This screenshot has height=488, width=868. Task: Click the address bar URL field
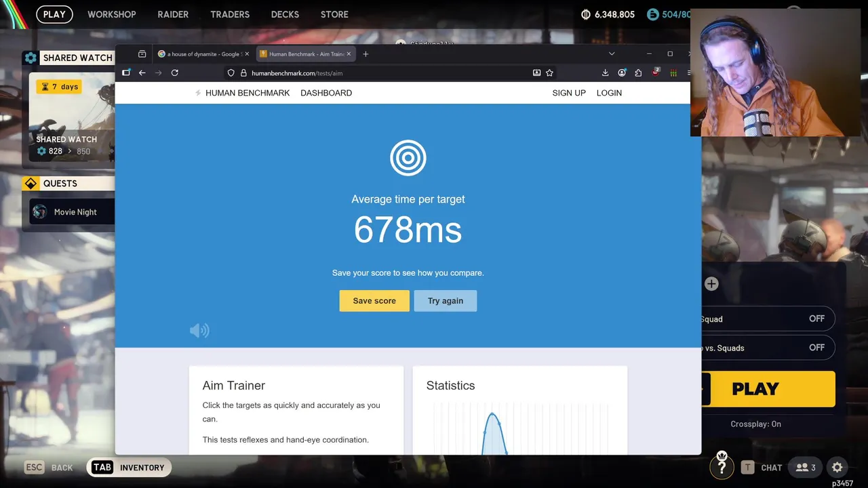390,73
